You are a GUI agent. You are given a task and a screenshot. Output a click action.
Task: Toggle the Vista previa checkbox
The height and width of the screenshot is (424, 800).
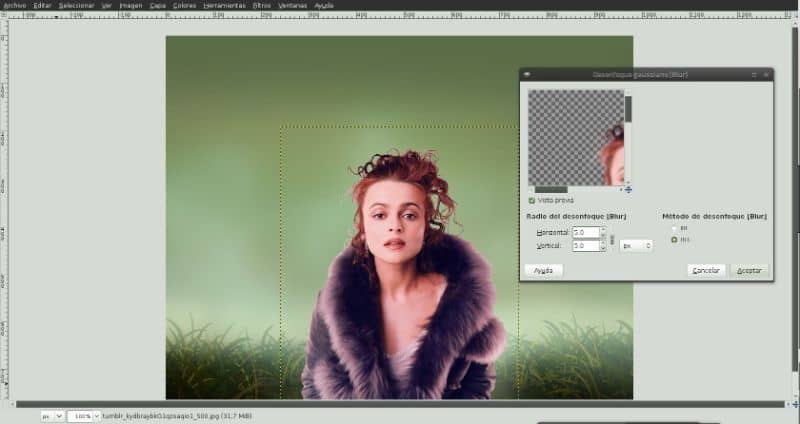pyautogui.click(x=532, y=200)
